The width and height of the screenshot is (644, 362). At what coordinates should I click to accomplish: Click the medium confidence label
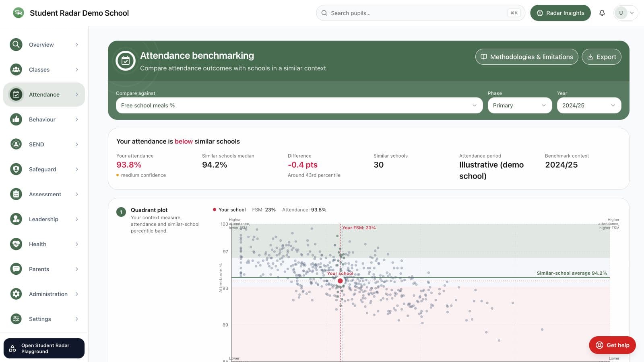(143, 175)
